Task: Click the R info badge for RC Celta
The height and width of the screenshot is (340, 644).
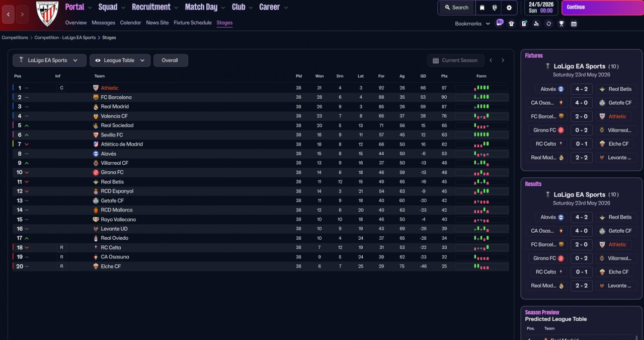Action: 61,248
